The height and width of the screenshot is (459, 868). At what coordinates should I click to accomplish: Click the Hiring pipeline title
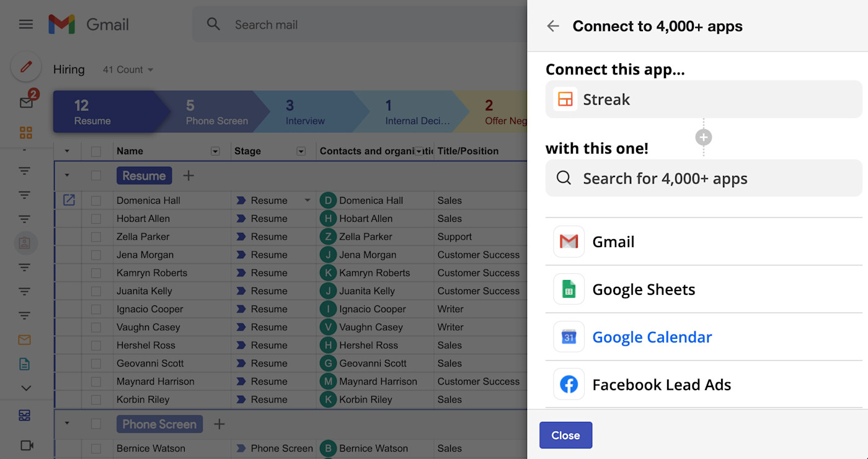click(69, 69)
